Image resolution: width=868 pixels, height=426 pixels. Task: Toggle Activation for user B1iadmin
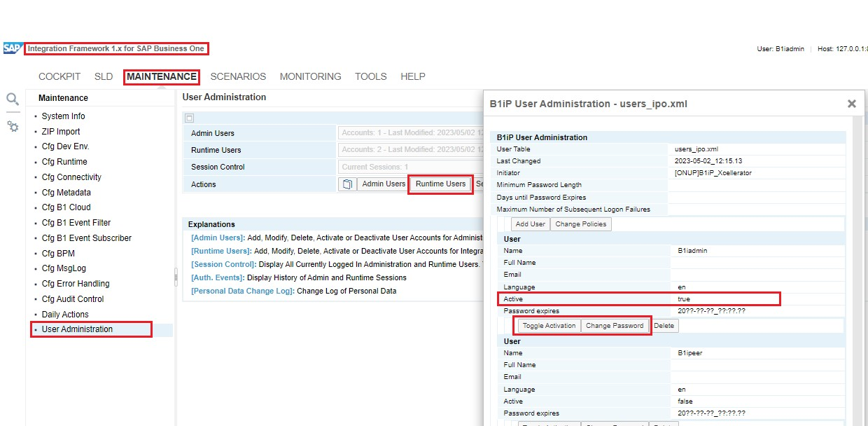549,326
